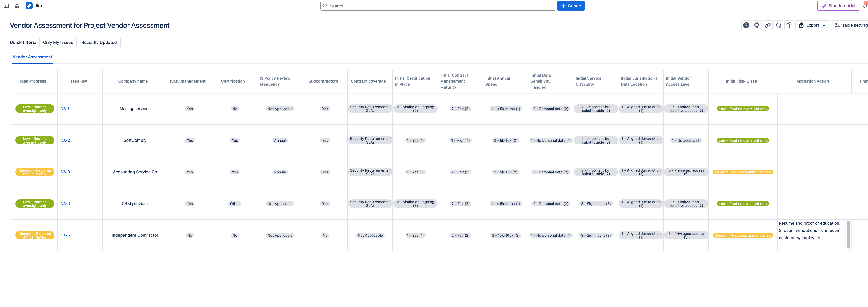Open the gear settings icon
868x307 pixels.
[x=757, y=25]
